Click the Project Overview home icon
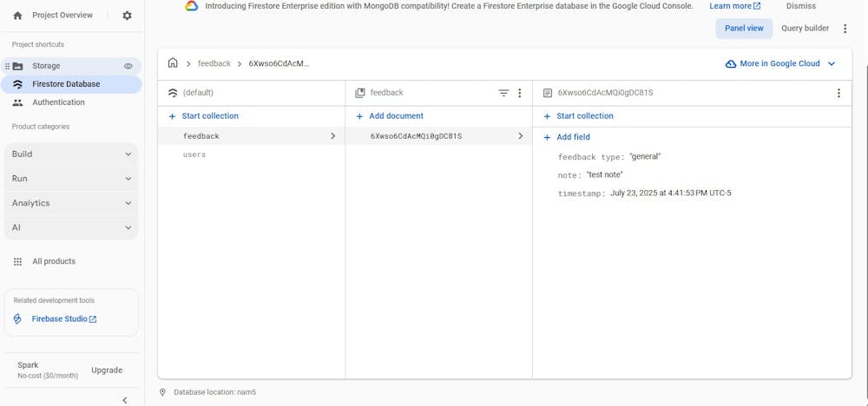 point(17,16)
